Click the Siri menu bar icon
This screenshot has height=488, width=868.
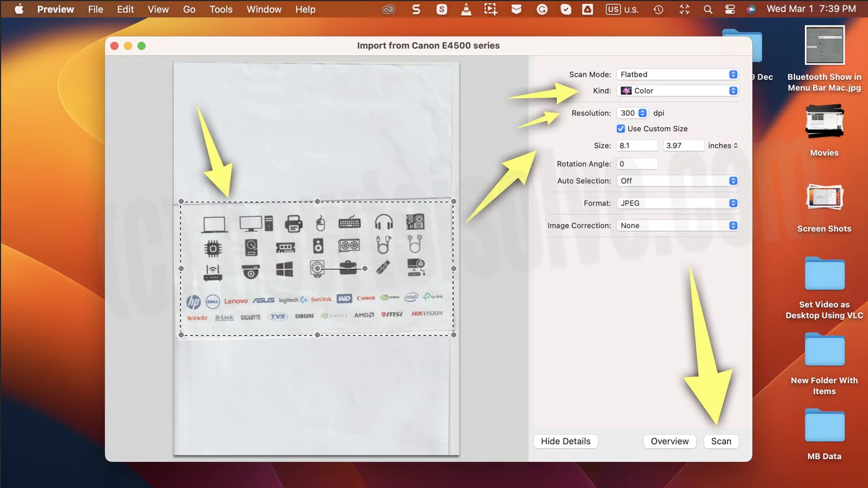coord(751,9)
